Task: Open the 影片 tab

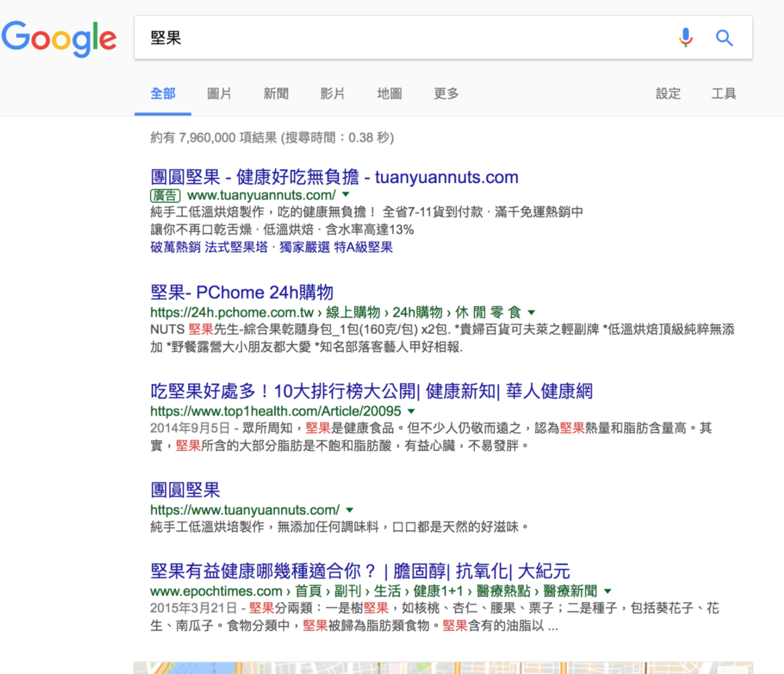Action: pyautogui.click(x=332, y=94)
